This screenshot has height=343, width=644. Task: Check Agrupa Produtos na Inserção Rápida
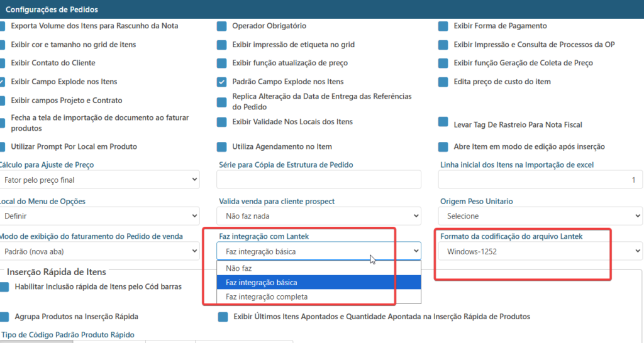(x=4, y=317)
